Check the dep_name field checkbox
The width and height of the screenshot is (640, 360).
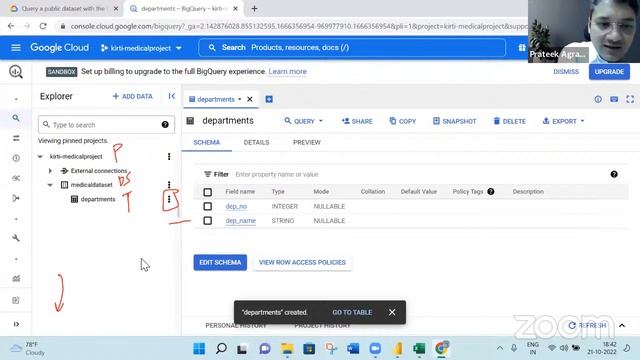click(x=207, y=221)
